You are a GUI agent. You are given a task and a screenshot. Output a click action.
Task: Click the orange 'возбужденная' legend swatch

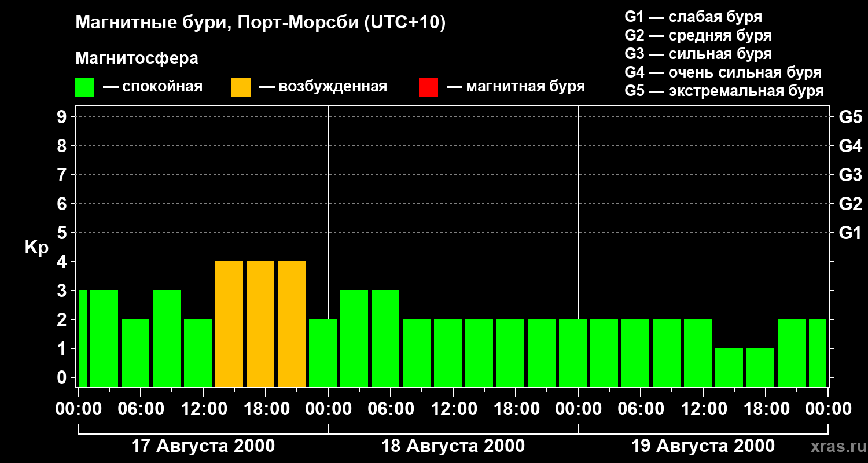point(241,87)
